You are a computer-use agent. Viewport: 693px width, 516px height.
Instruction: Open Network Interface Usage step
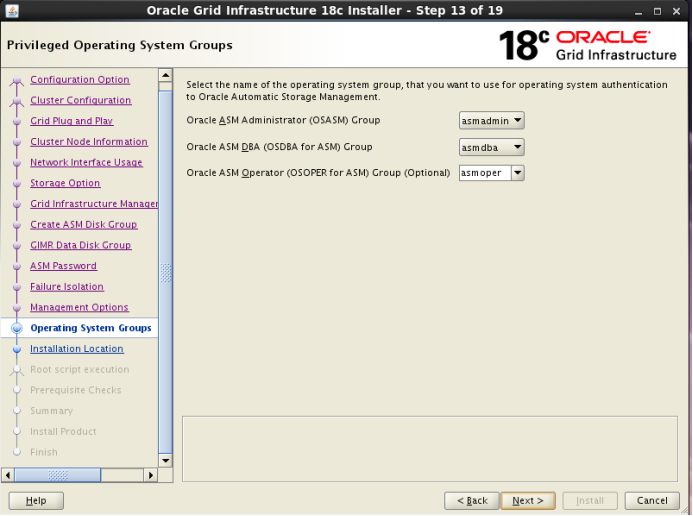click(x=86, y=163)
